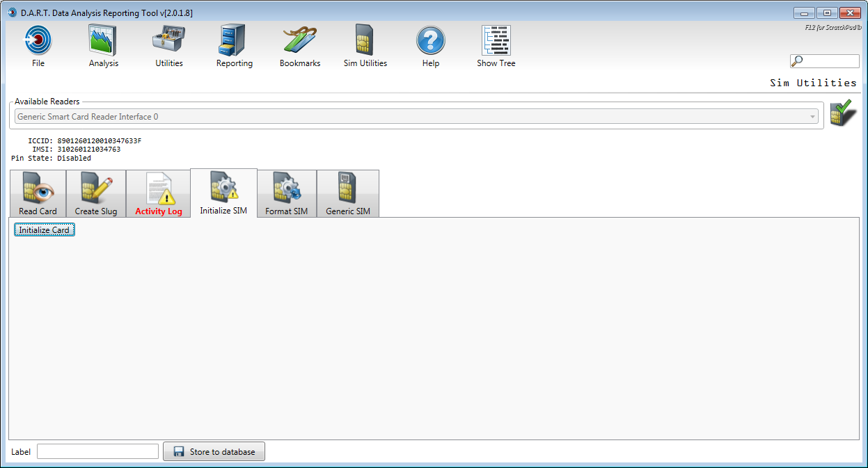Switch to the Read Card tab
This screenshot has width=868, height=468.
point(38,193)
